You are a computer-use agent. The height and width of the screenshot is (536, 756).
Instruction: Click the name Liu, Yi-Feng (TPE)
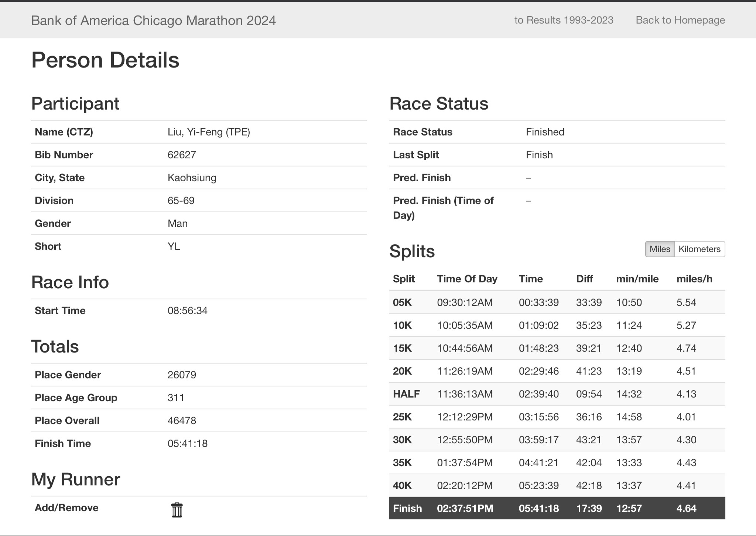209,132
